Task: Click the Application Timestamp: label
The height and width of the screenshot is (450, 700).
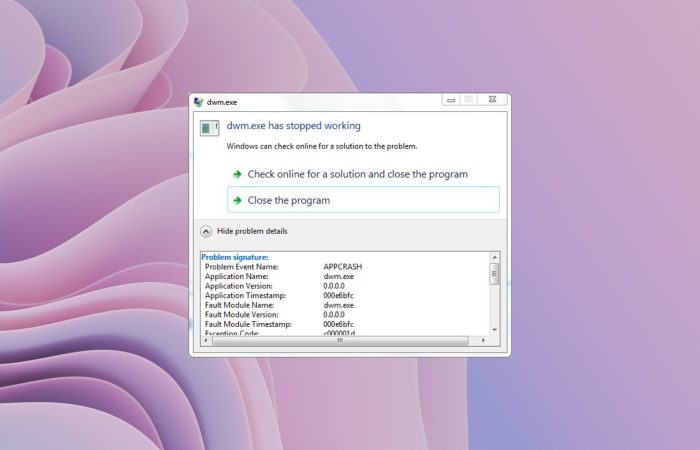Action: coord(246,296)
